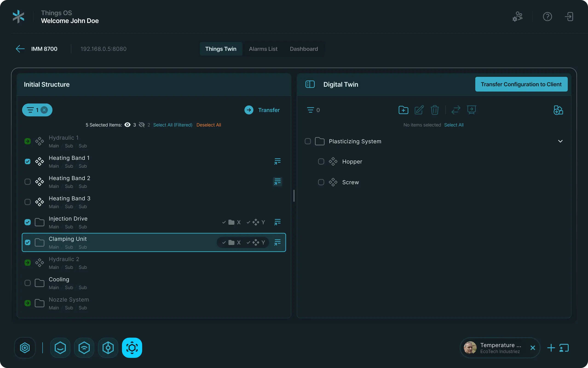Open details icon for Heating Band 2
588x368 pixels.
coord(277,181)
